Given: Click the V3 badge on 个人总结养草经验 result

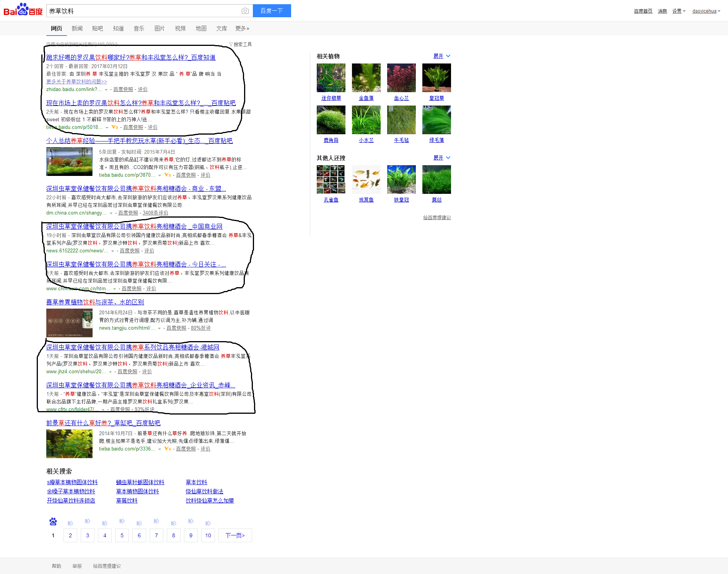Looking at the screenshot, I should [x=167, y=175].
